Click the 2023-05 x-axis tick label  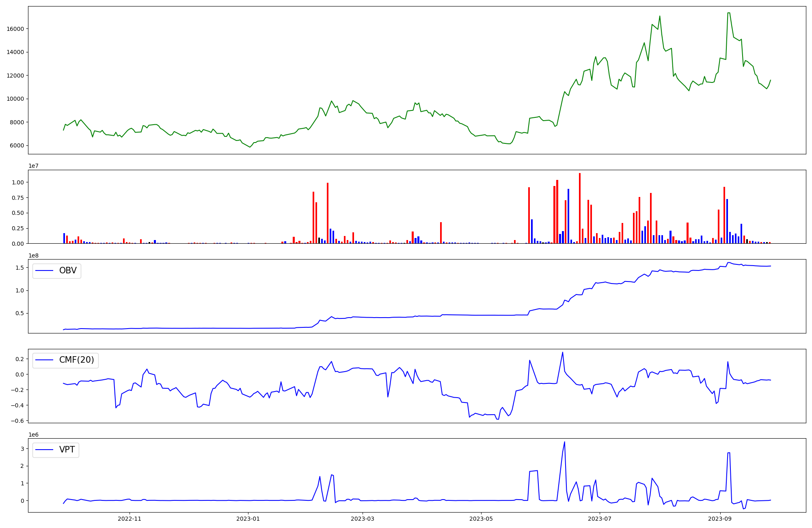(x=481, y=519)
